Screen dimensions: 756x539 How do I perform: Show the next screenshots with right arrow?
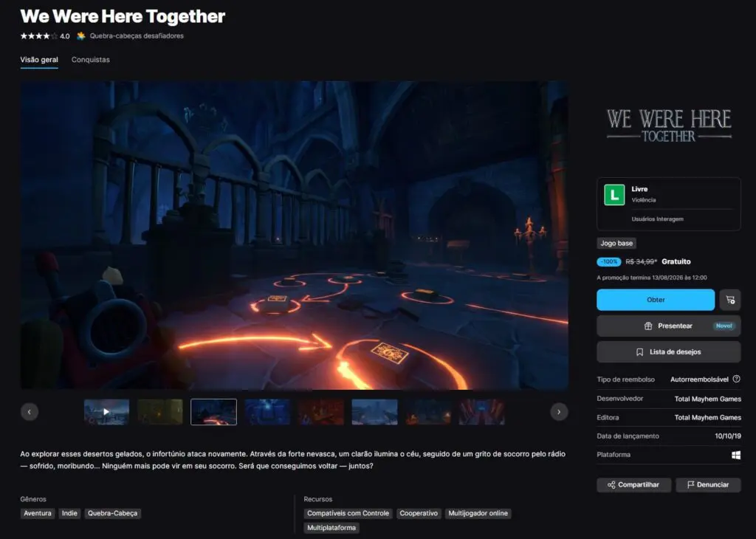point(559,412)
